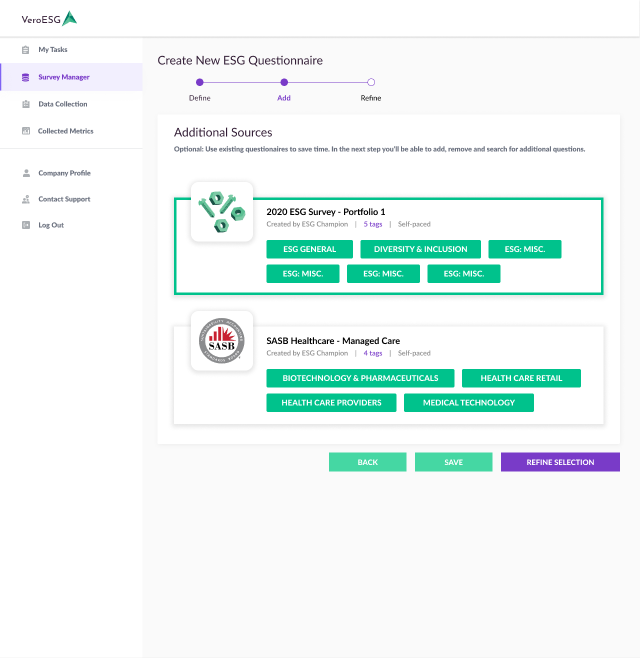Image resolution: width=640 pixels, height=658 pixels.
Task: Click the Medical Technology tag
Action: [468, 403]
